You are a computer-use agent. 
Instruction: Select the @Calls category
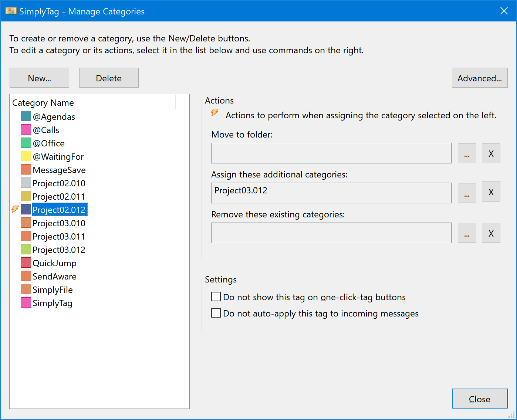(46, 130)
